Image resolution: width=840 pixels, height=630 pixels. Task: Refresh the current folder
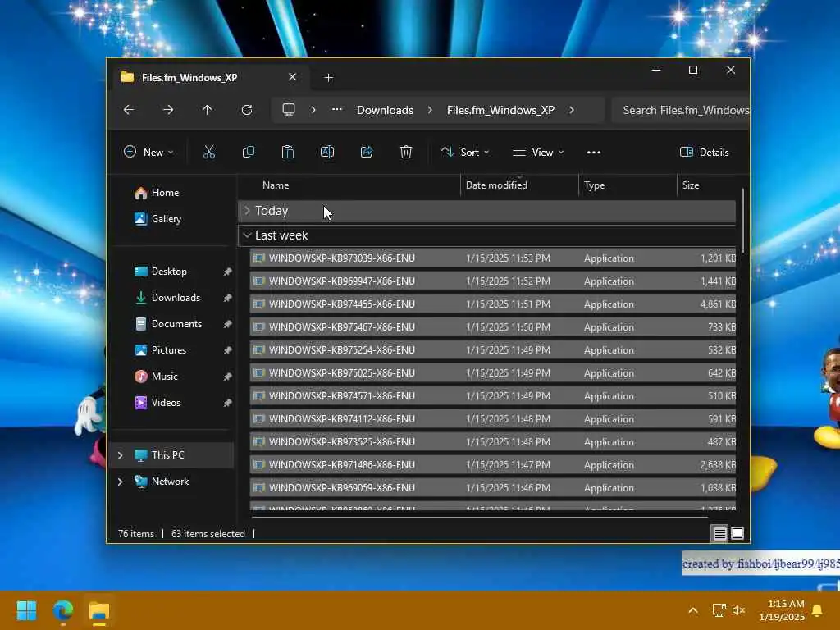[247, 110]
